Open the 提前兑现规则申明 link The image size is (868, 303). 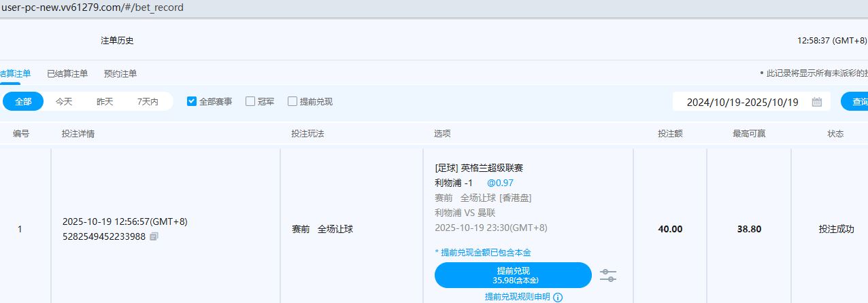pos(517,297)
